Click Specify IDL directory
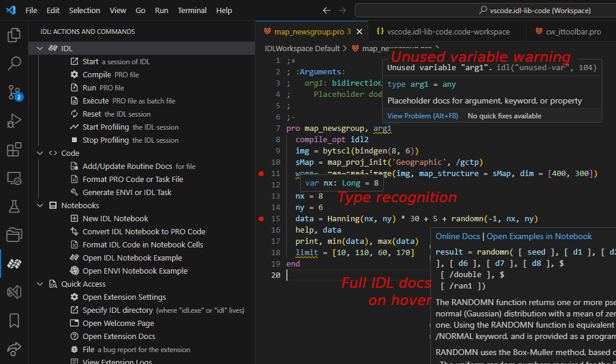This screenshot has width=616, height=364. tap(157, 310)
